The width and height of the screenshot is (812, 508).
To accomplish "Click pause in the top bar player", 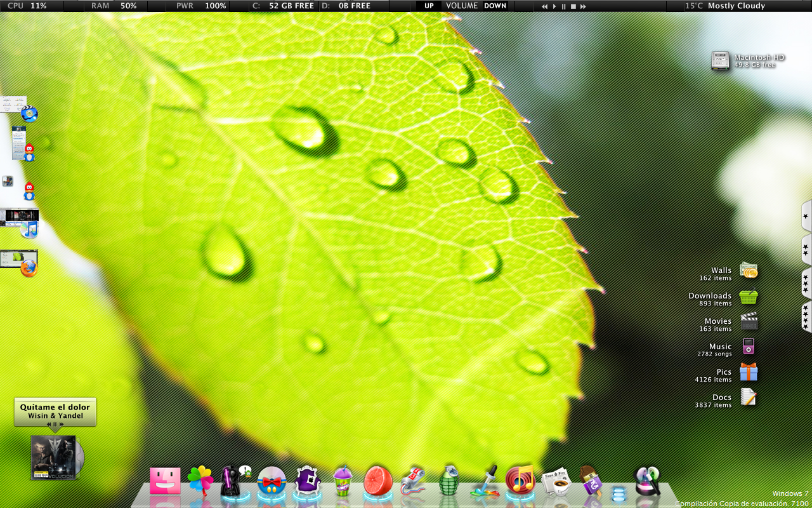I will point(563,6).
